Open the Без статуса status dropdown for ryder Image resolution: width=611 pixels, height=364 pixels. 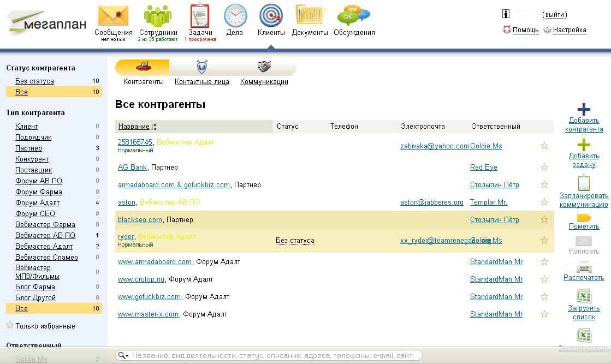(x=295, y=241)
